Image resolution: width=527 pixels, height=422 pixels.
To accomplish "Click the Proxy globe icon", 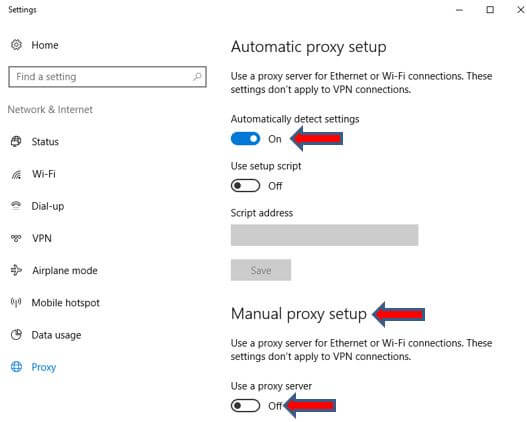I will (16, 367).
